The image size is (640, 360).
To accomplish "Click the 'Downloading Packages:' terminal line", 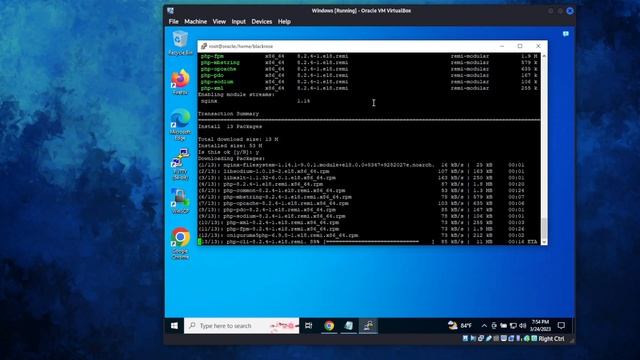I will [232, 158].
